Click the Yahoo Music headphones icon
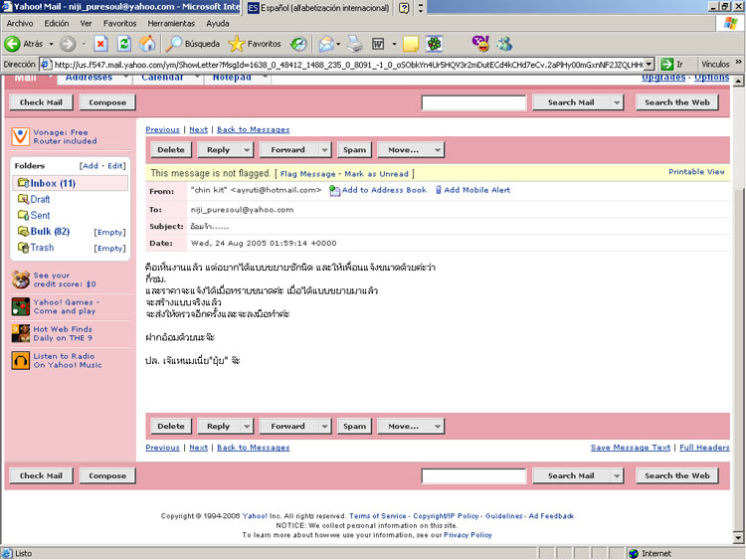 tap(21, 361)
